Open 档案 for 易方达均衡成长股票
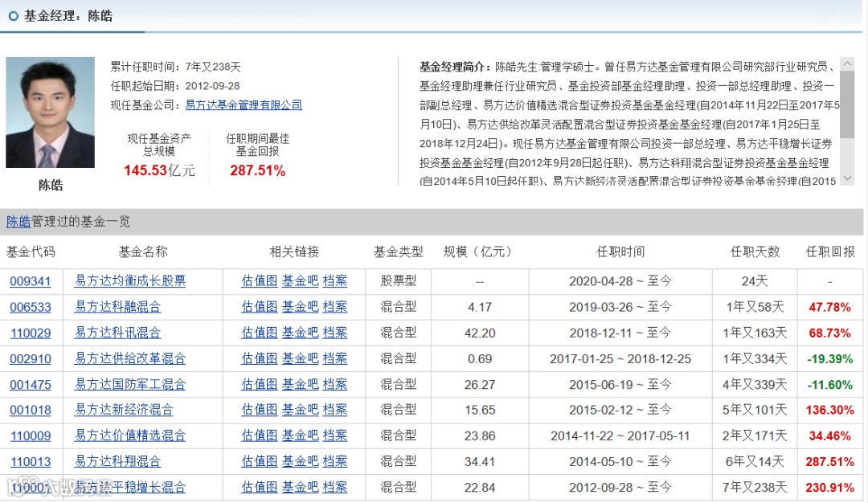 335,280
